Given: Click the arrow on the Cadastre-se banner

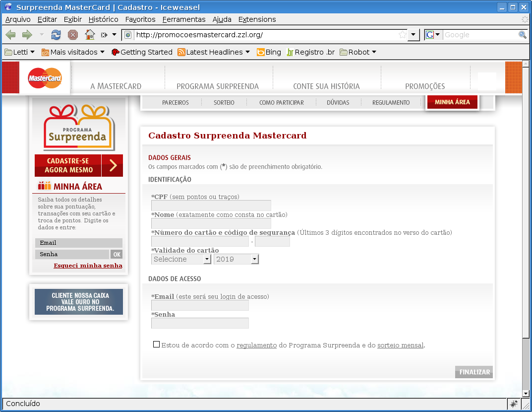Looking at the screenshot, I should 113,165.
